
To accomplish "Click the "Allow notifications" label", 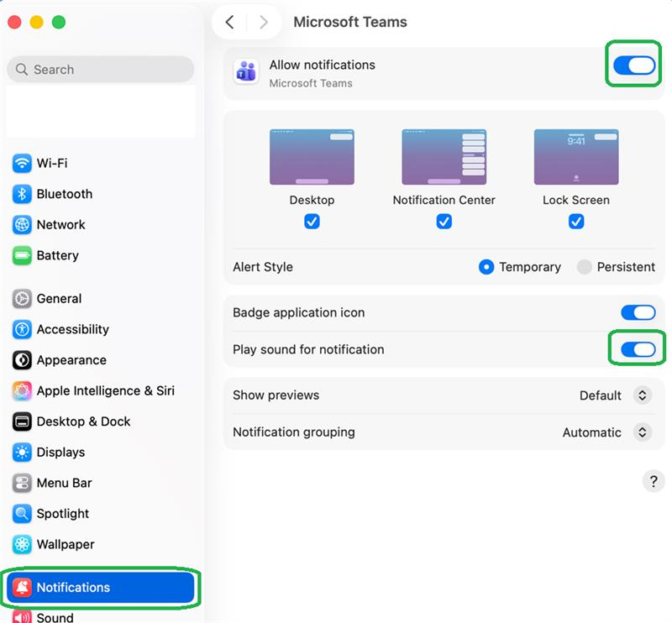I will (323, 65).
